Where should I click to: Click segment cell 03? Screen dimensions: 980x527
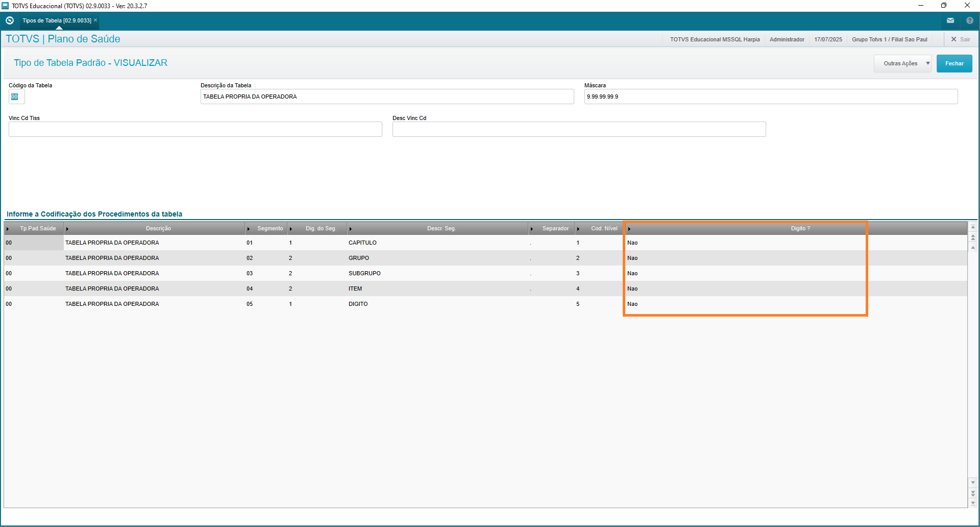pyautogui.click(x=250, y=273)
